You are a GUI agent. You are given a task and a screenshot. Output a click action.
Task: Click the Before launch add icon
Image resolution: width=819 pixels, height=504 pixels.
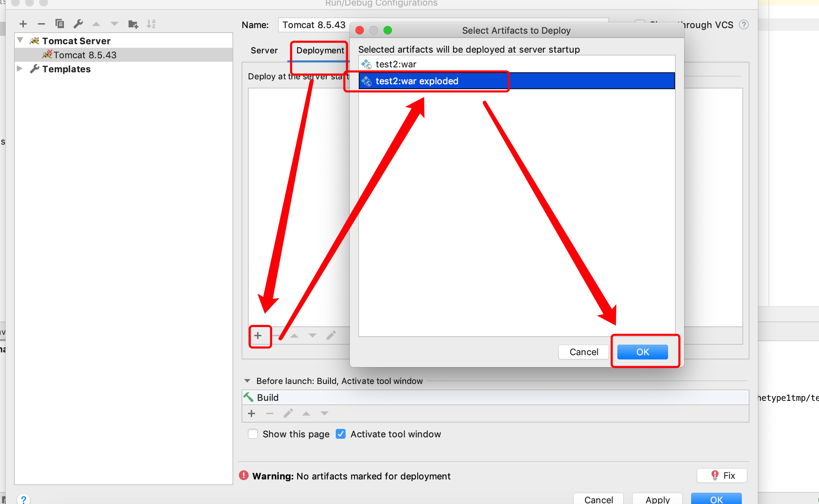click(x=251, y=413)
